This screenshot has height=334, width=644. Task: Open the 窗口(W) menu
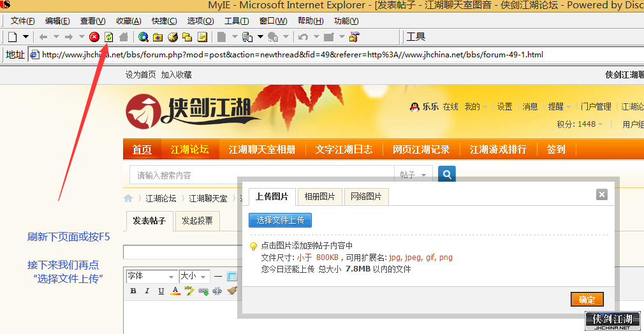[273, 21]
